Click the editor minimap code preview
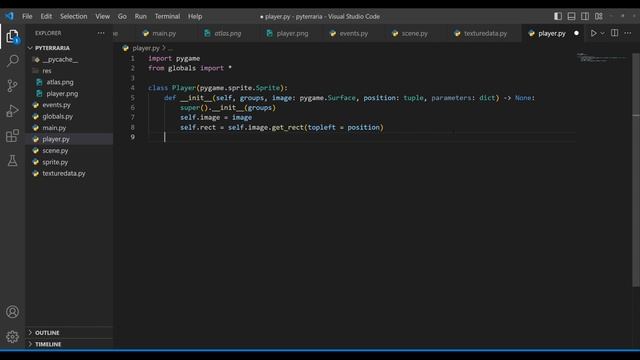The width and height of the screenshot is (640, 360). pos(602,58)
